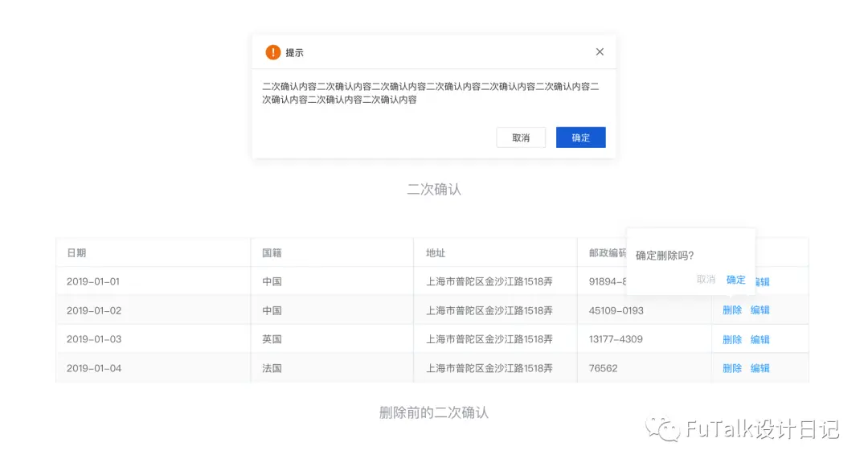868x467 pixels.
Task: Click 删除 for the 2019-01-04 row
Action: click(732, 368)
